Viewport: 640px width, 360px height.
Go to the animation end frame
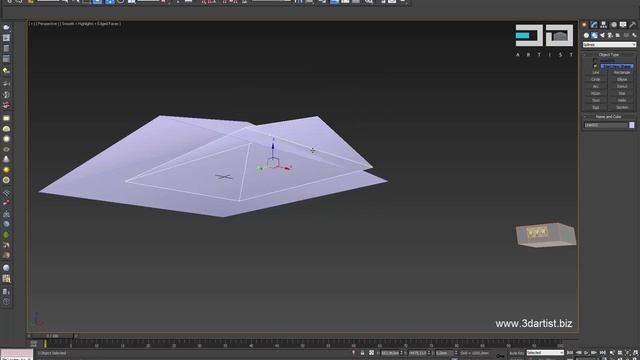point(602,353)
